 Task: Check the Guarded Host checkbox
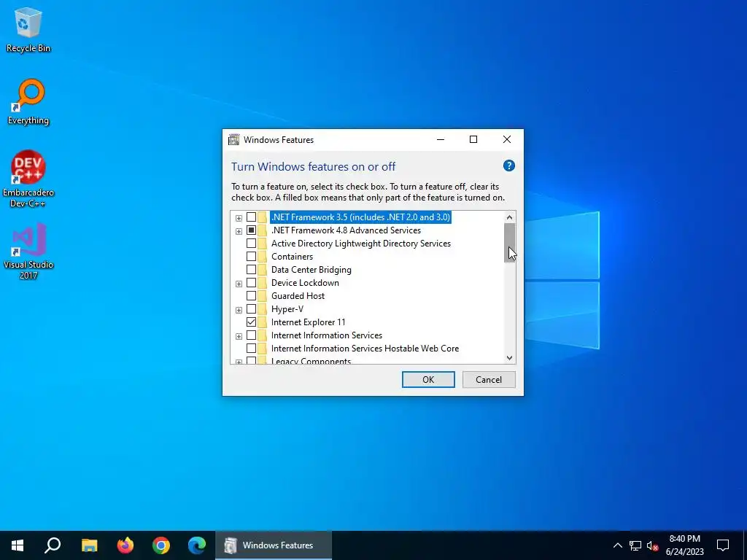point(251,296)
